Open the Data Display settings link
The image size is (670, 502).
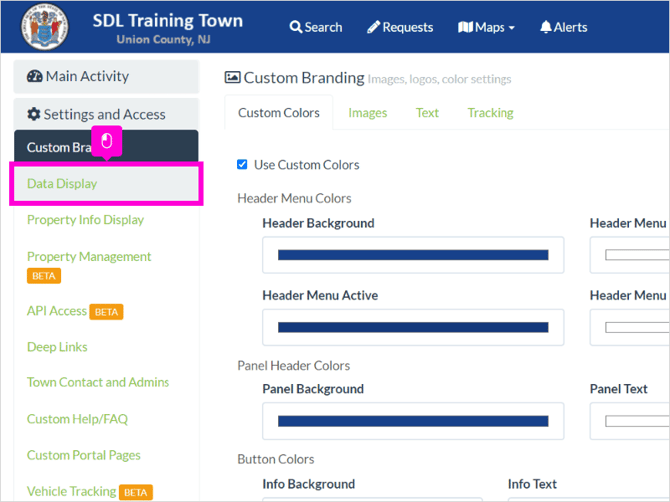[62, 184]
